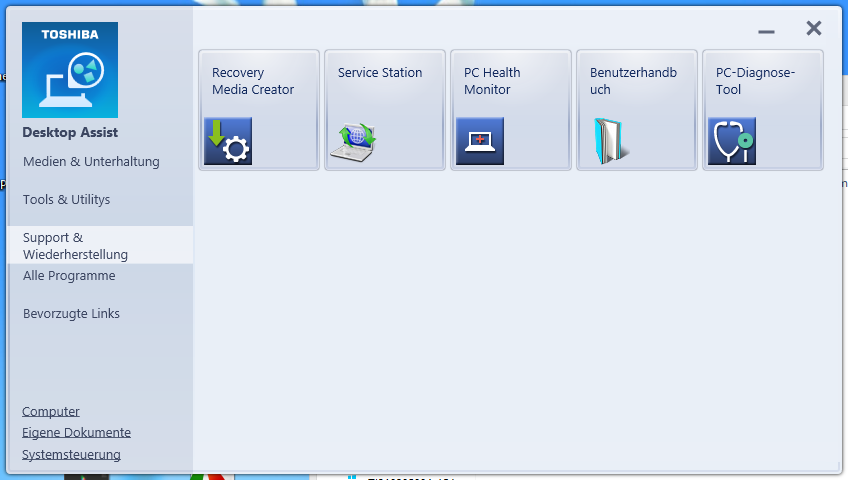Click the 'PC-Diagnose-Tool' tile label
This screenshot has width=848, height=480.
[755, 81]
